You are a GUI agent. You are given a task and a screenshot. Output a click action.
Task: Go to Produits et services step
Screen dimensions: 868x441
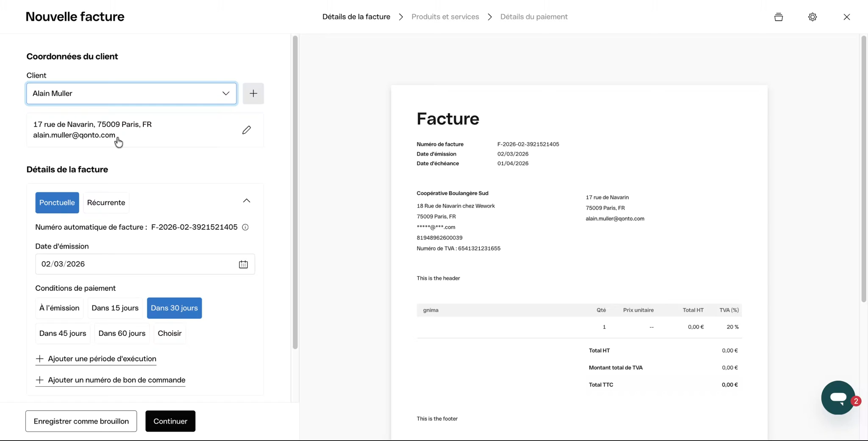tap(445, 17)
